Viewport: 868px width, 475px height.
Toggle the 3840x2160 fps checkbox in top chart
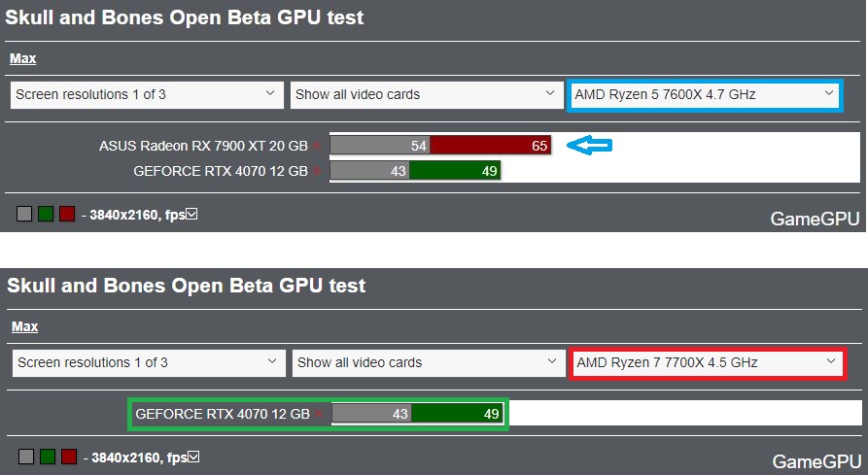(x=191, y=214)
